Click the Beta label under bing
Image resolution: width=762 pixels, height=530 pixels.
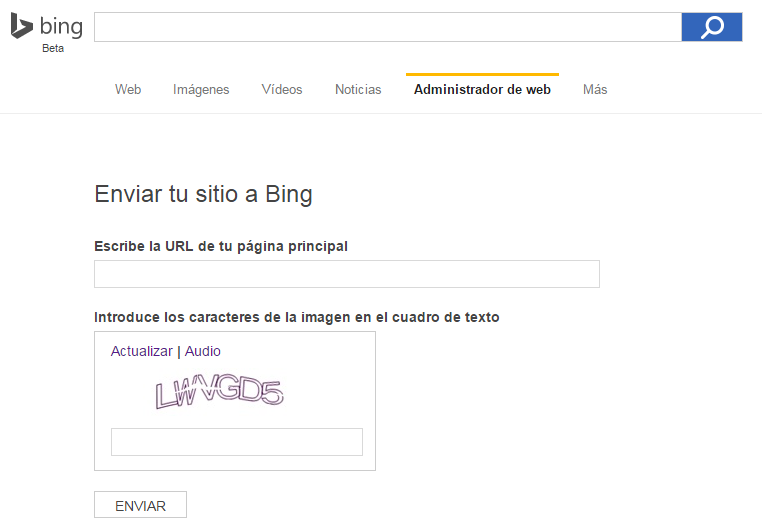tap(53, 48)
